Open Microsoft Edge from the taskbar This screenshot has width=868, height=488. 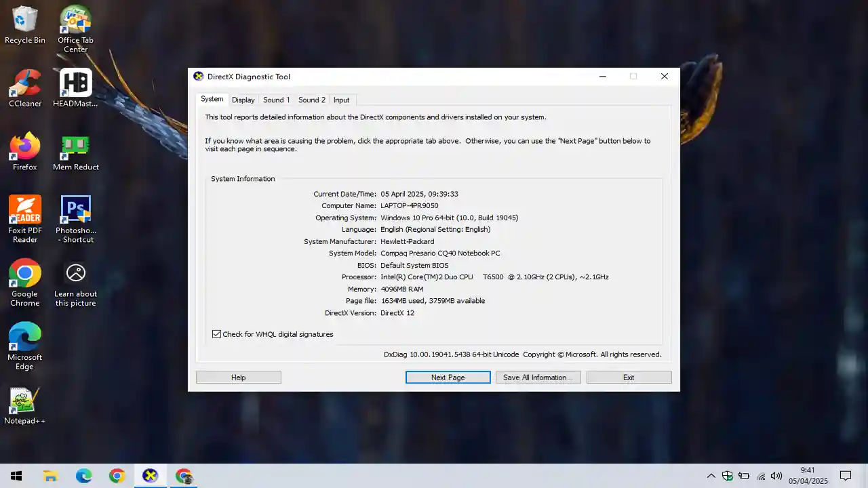83,476
